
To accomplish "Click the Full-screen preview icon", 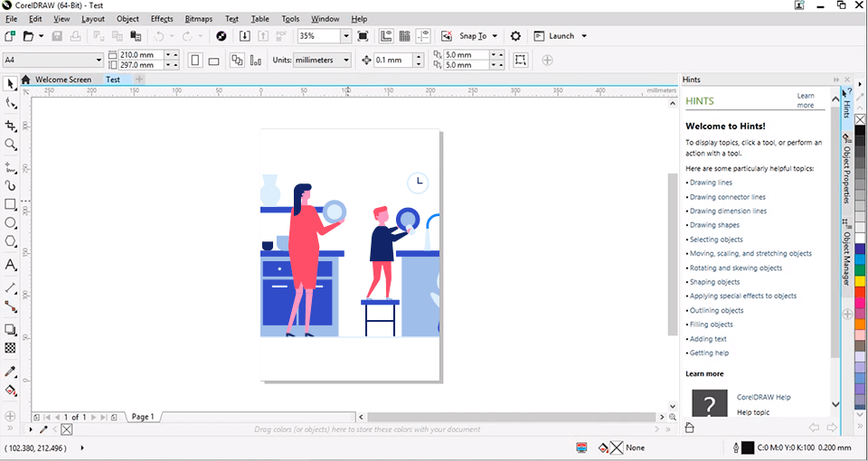I will coord(363,36).
